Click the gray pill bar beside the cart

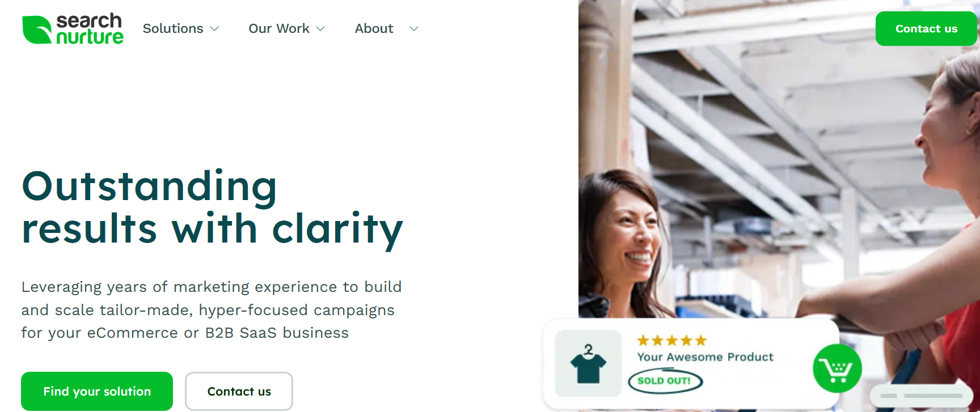coord(921,395)
